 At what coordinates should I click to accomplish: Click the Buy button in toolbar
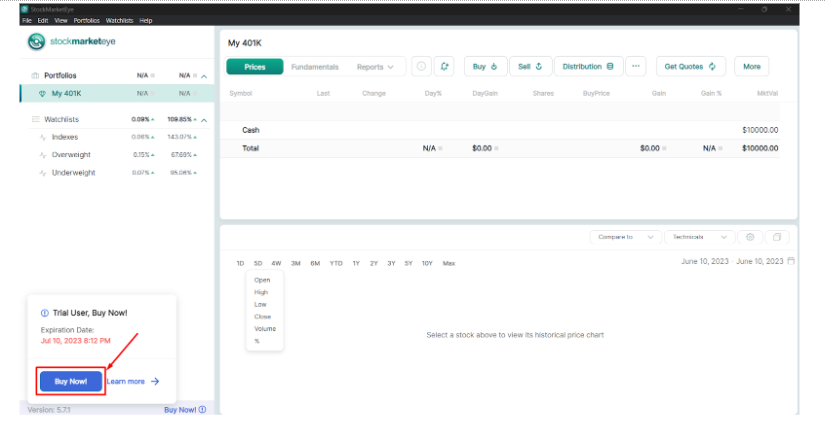pyautogui.click(x=485, y=66)
